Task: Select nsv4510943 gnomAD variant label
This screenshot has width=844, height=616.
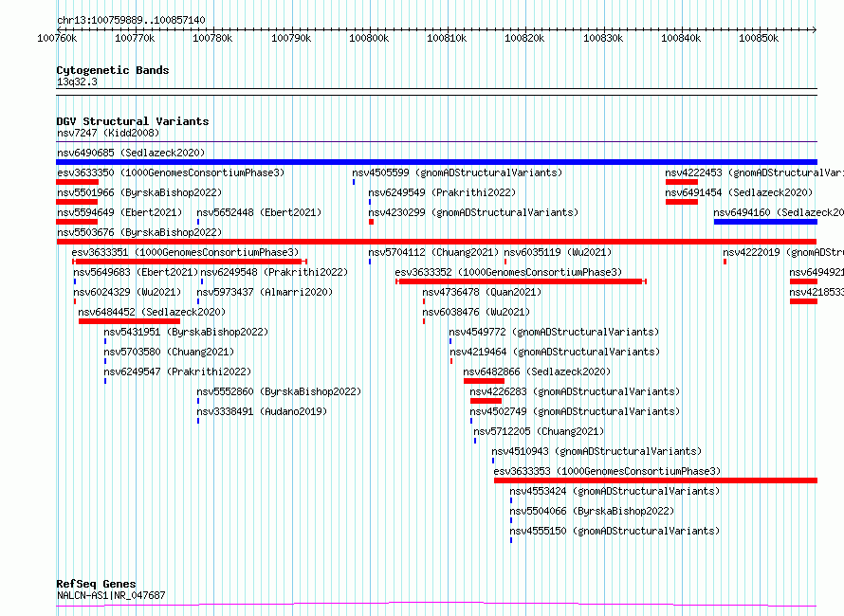Action: tap(596, 451)
